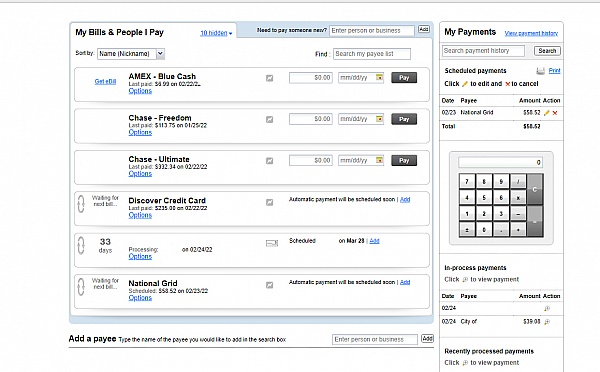Image resolution: width=600 pixels, height=372 pixels.
Task: Open View payment history link
Action: point(531,33)
